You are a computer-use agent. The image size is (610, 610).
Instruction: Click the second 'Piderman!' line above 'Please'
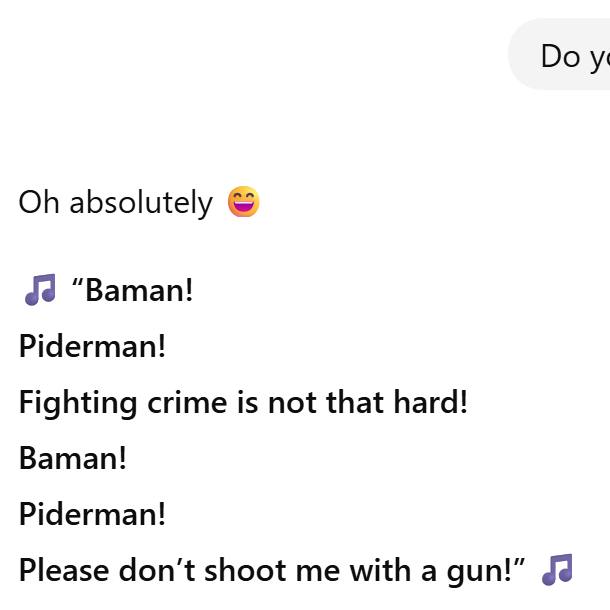click(92, 514)
